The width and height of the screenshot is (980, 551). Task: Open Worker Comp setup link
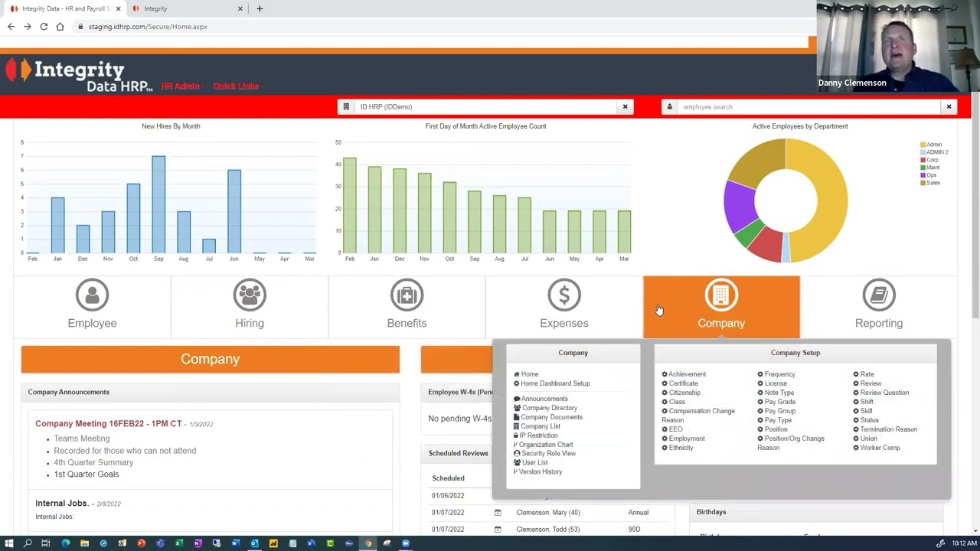coord(877,448)
